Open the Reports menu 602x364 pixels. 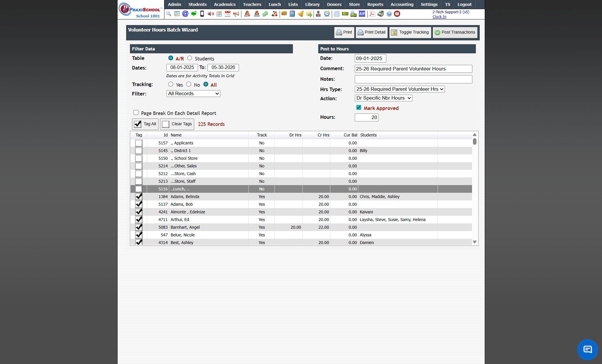[x=375, y=4]
